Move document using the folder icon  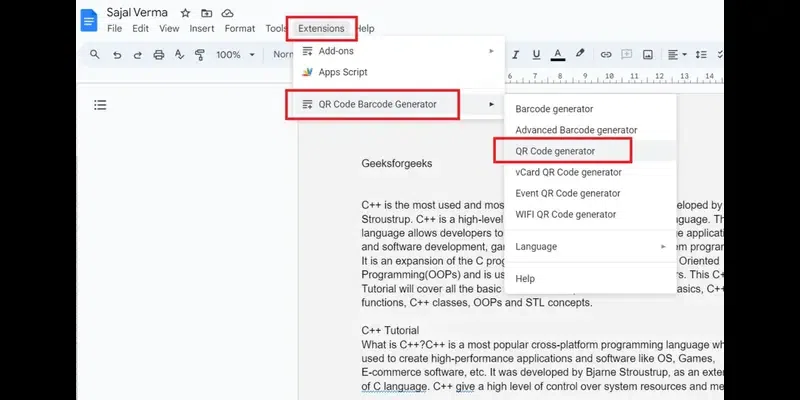[207, 13]
